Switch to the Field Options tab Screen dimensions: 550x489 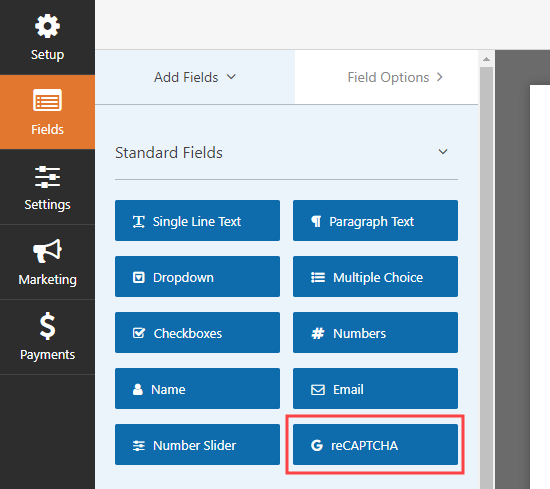coord(387,77)
